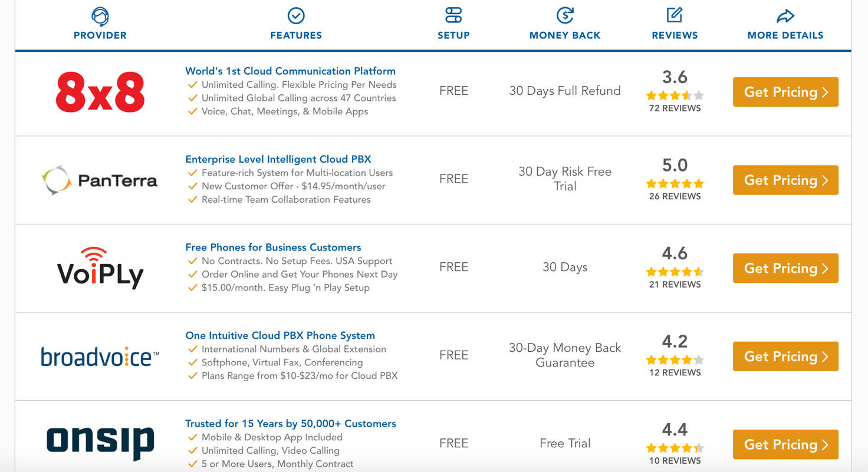Click the Money Back dollar icon
The image size is (868, 472).
point(565,15)
